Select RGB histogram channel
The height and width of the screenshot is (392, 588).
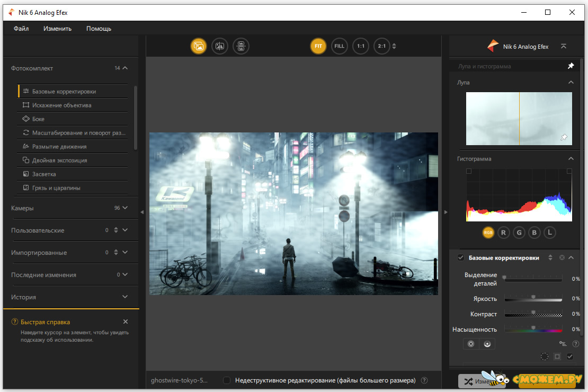[x=488, y=233]
